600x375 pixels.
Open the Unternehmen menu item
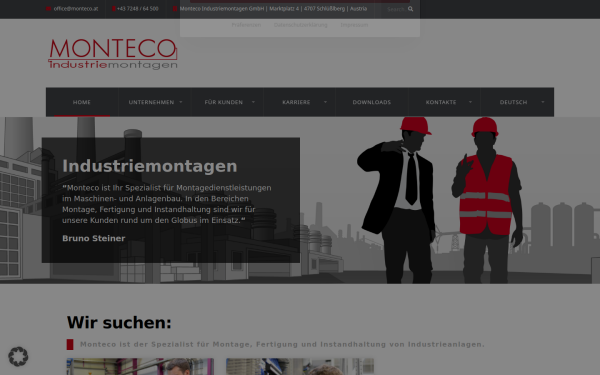click(155, 102)
